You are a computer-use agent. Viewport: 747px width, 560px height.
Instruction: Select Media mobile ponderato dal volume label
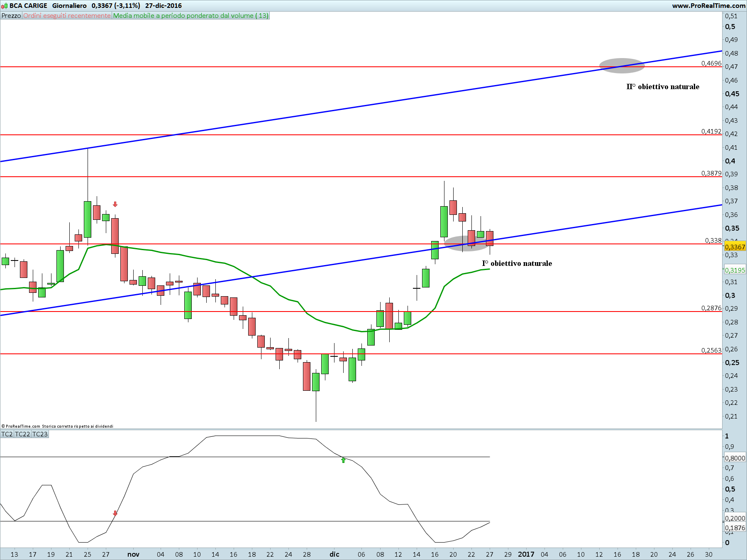191,16
